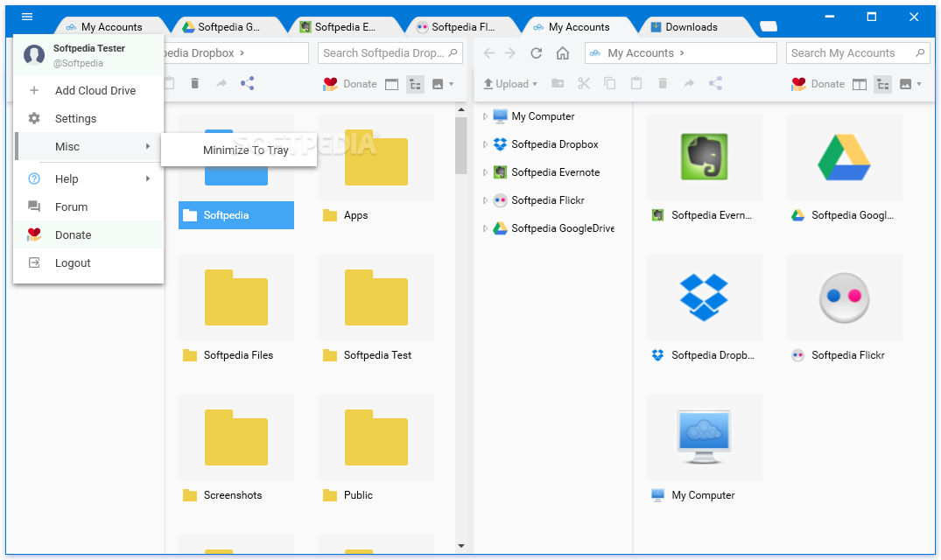This screenshot has width=941, height=560.
Task: Click the new tab button
Action: [769, 25]
